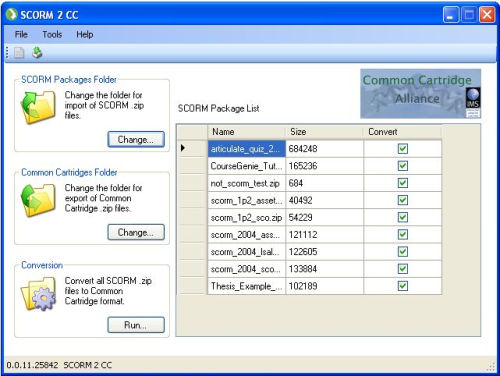Click the size cell 102189

coord(324,286)
